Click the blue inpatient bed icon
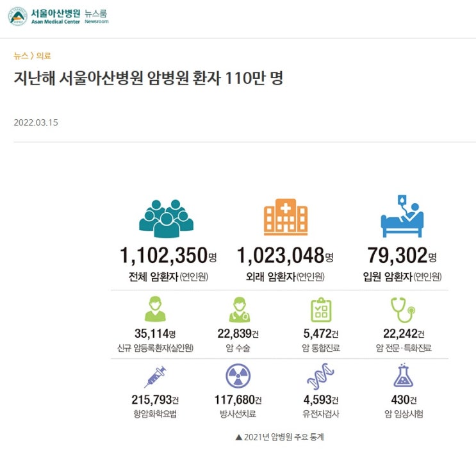The image size is (476, 457). 402,216
